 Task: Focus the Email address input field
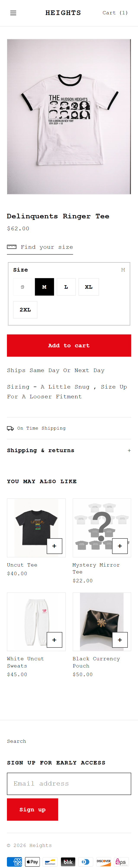pyautogui.click(x=69, y=783)
